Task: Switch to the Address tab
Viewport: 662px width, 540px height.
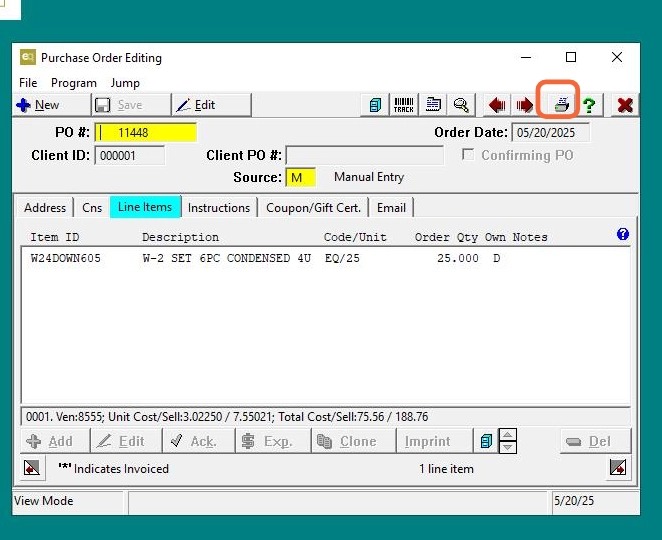Action: pos(45,208)
